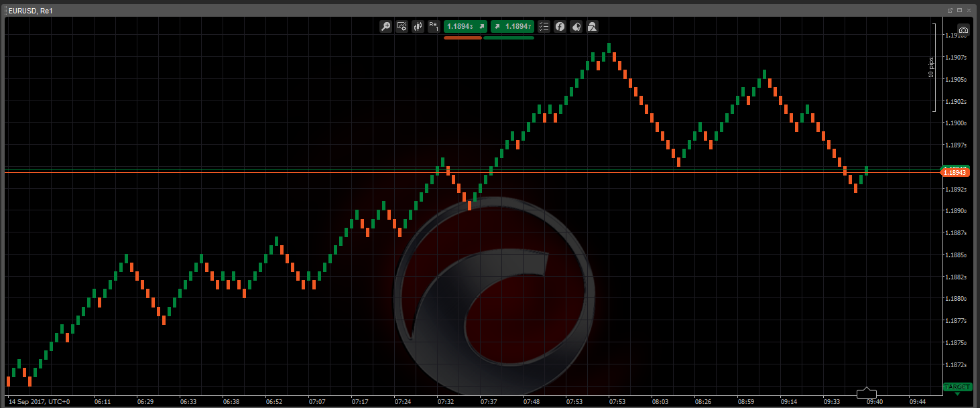Screen dimensions: 980x408
Task: Click the green TARGET marker
Action: click(957, 387)
